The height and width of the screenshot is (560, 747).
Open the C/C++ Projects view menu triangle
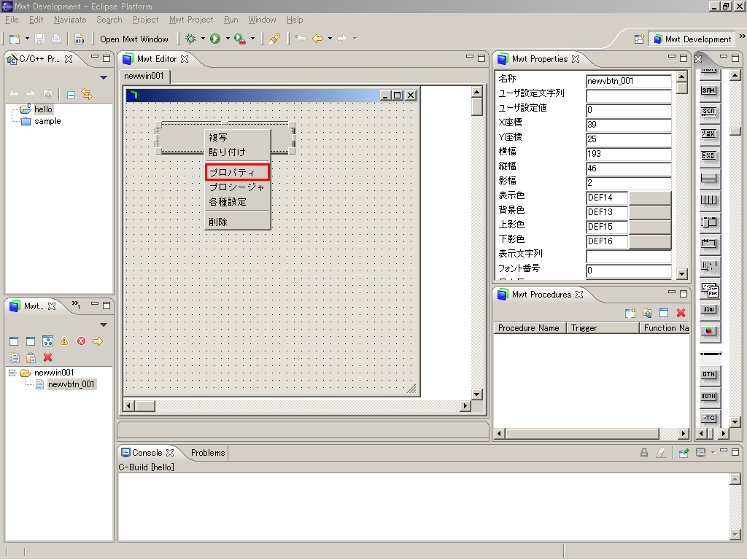tap(104, 77)
